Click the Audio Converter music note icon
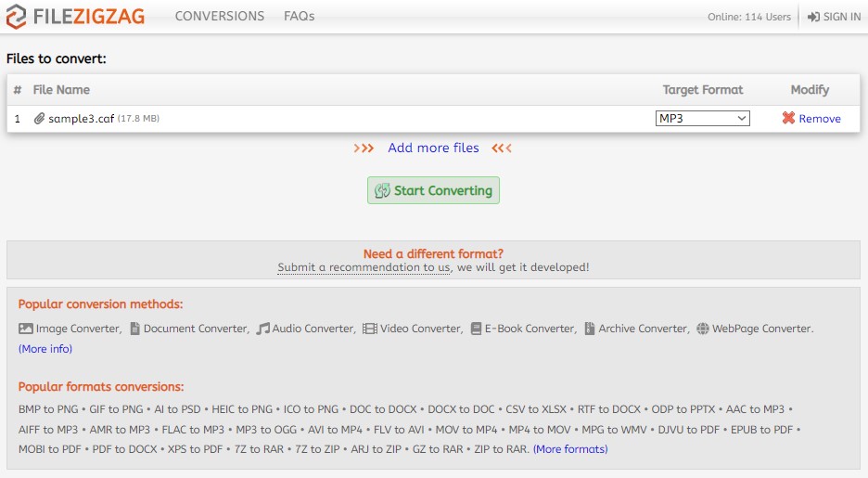The height and width of the screenshot is (478, 868). [262, 329]
